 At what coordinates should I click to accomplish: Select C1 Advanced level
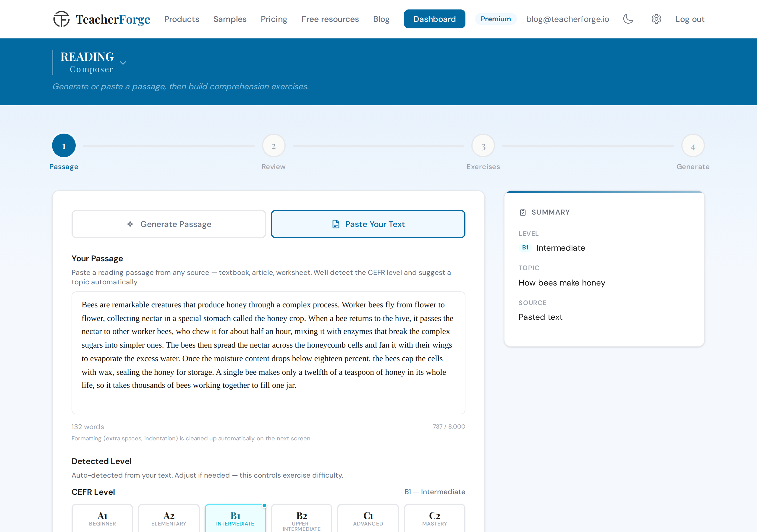pos(368,518)
